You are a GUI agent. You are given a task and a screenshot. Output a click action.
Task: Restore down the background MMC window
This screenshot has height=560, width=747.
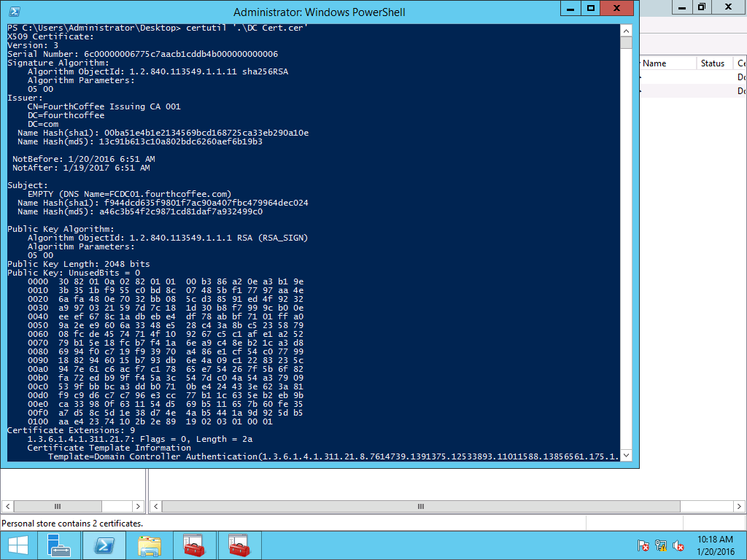click(x=701, y=7)
